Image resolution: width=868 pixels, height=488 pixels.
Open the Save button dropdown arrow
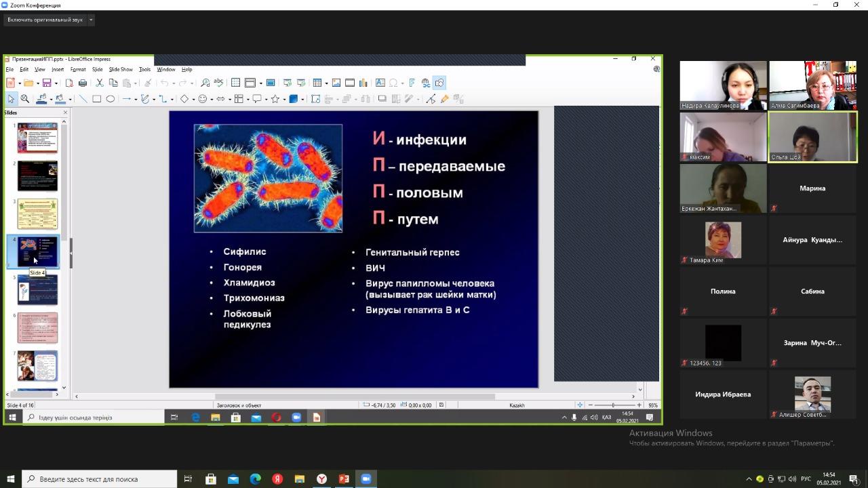point(56,83)
